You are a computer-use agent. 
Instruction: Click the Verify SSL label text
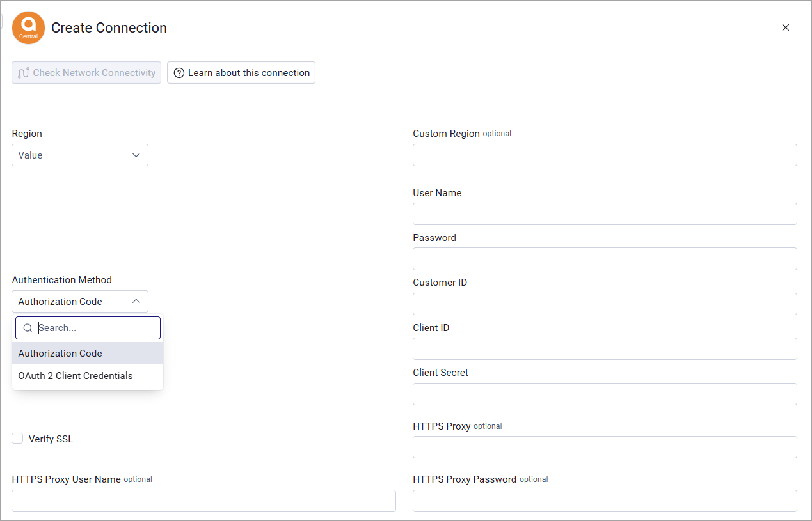[51, 439]
